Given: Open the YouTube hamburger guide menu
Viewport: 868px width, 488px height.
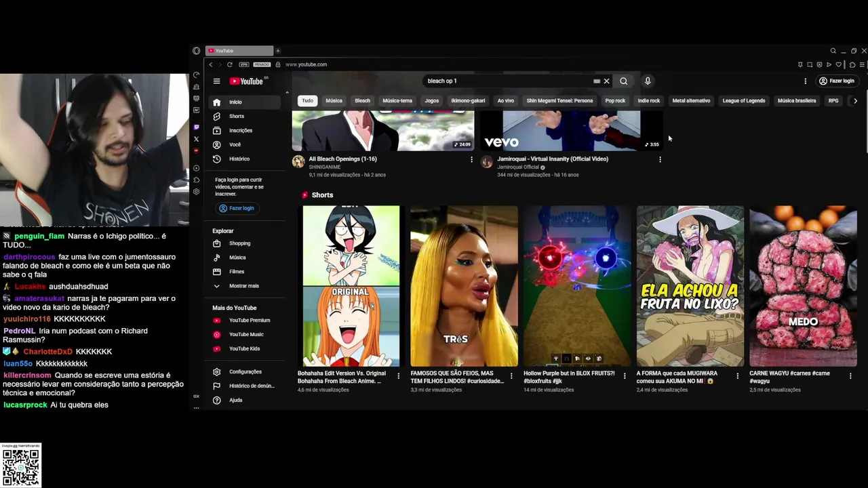Looking at the screenshot, I should click(216, 81).
